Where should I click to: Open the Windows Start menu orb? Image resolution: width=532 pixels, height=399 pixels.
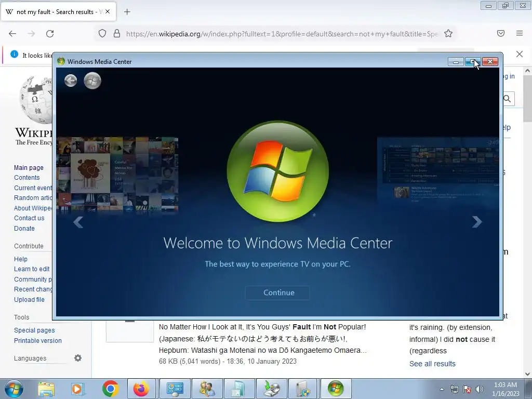[14, 389]
